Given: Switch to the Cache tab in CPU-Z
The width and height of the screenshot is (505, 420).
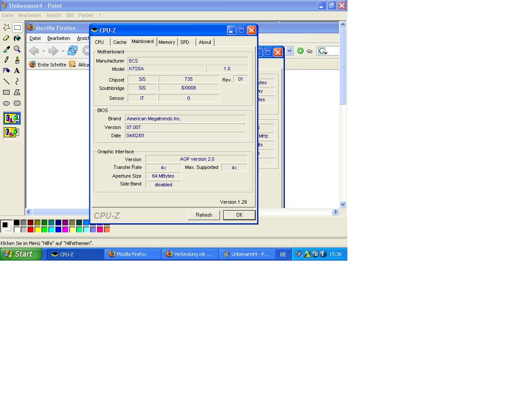Looking at the screenshot, I should 119,42.
